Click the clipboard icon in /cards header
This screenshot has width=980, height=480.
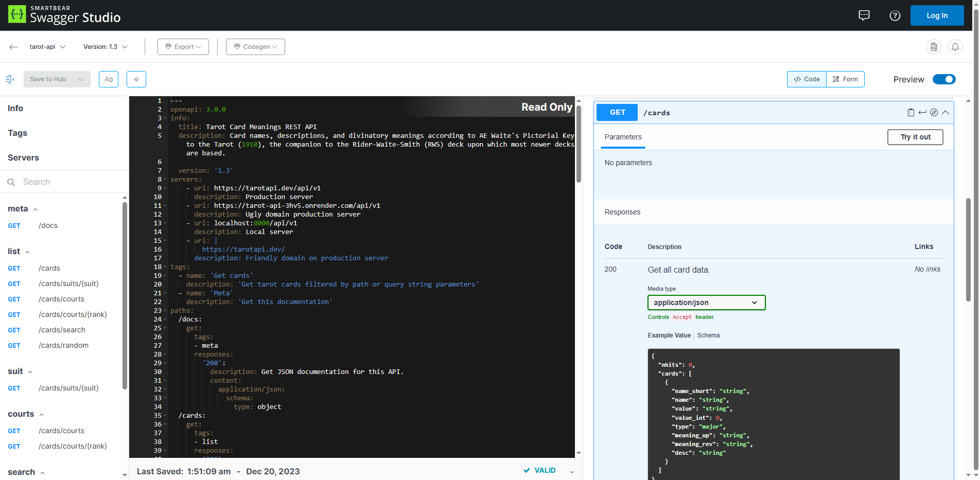[x=911, y=113]
